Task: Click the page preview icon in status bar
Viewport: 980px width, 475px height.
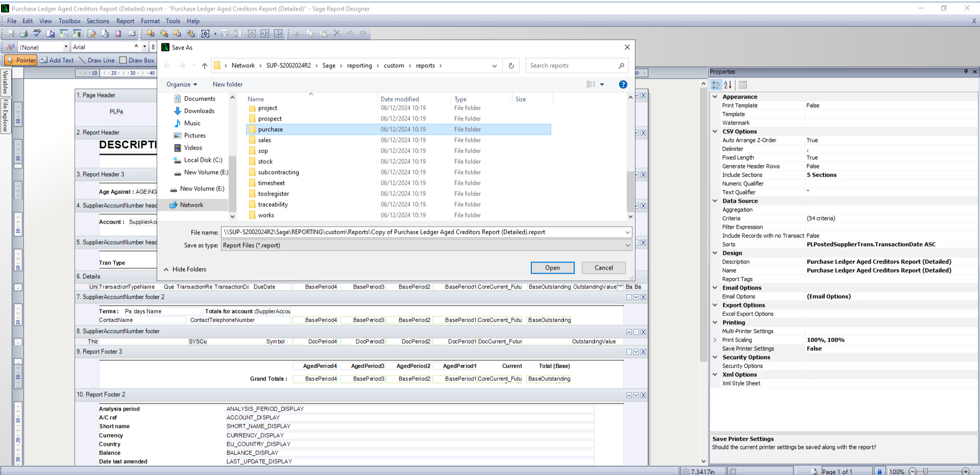Action: click(814, 471)
